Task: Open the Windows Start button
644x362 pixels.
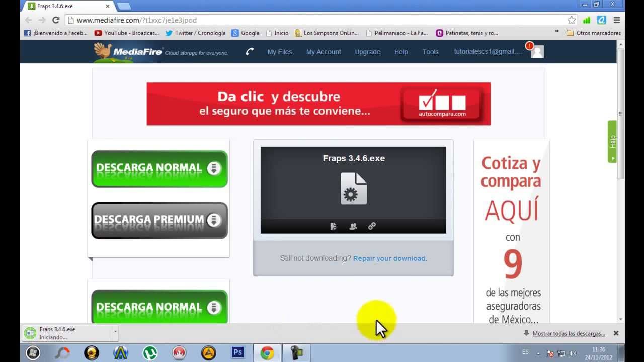Action: click(x=33, y=353)
